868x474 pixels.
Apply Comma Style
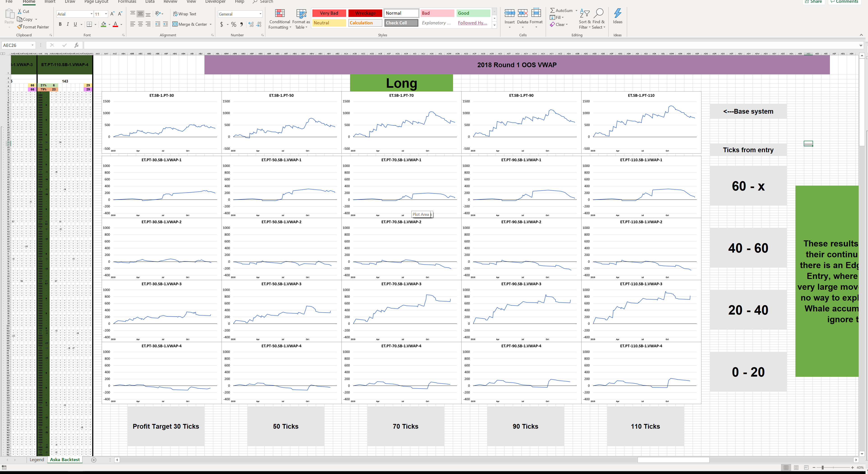pos(242,24)
